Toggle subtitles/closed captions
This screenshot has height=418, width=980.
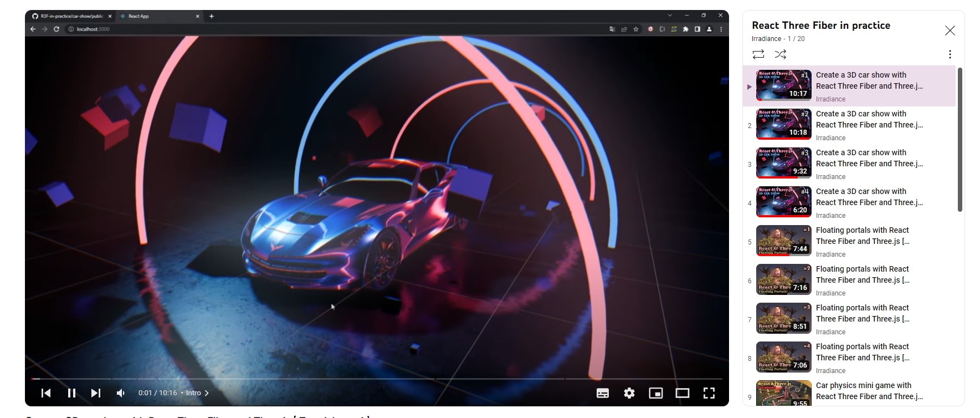pyautogui.click(x=603, y=393)
